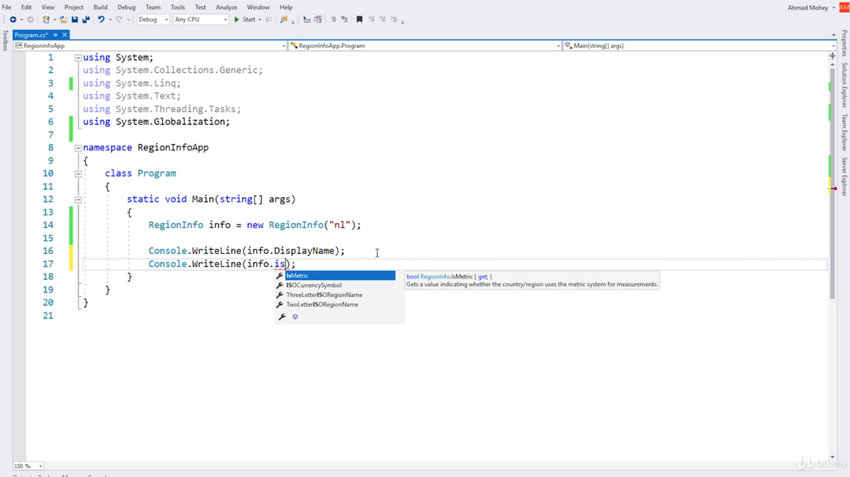Open the New Project dropdown arrow

(x=55, y=20)
